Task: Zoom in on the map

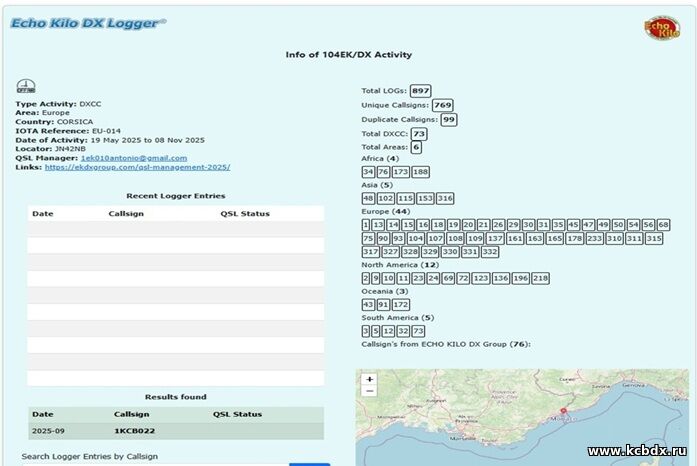Action: click(370, 380)
